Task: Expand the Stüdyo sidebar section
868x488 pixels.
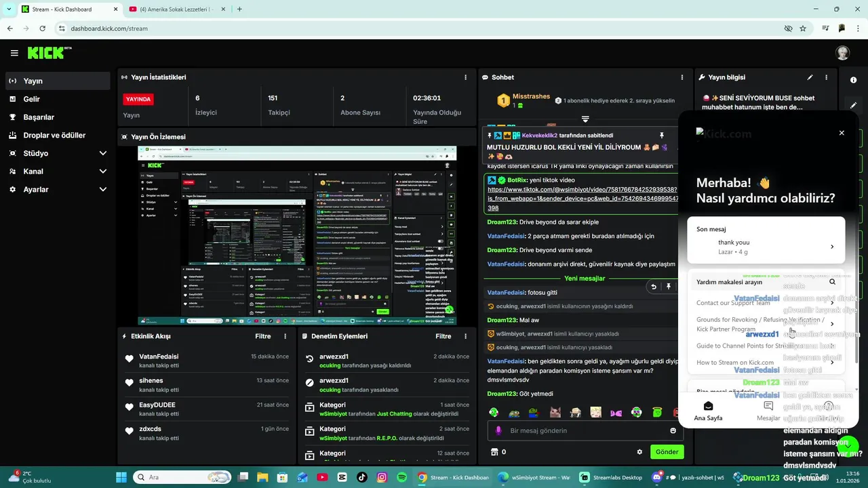Action: click(57, 153)
